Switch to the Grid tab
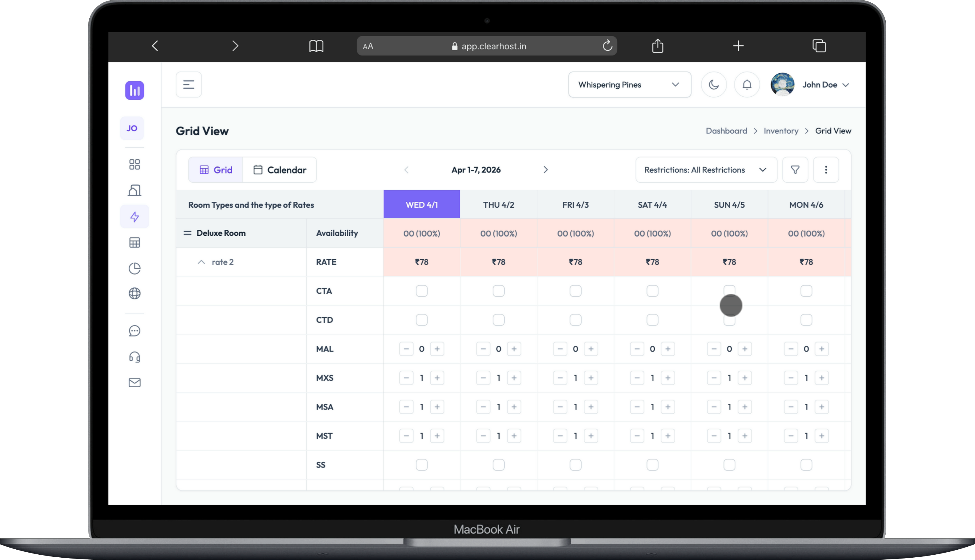975x560 pixels. pos(215,170)
